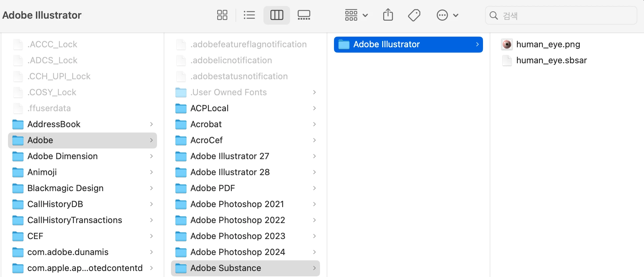This screenshot has height=277, width=644.
Task: Open the CEF folder
Action: pos(82,236)
